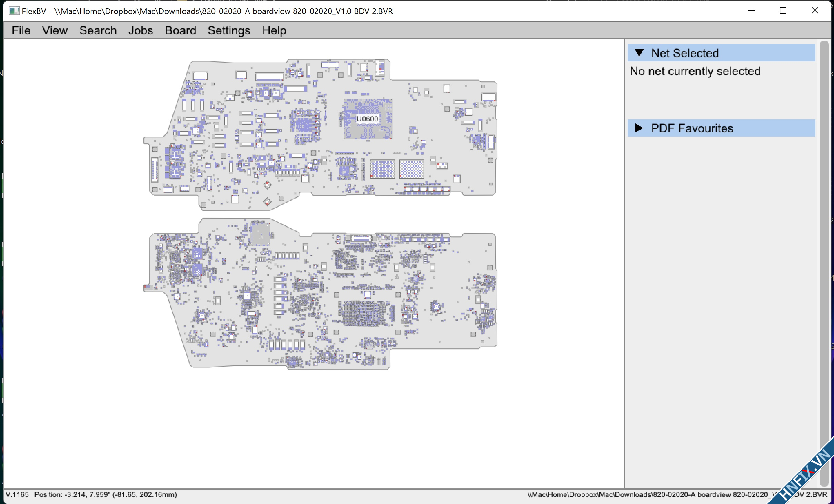The image size is (834, 504).
Task: Expand the PDF Favourites panel triangle
Action: (639, 128)
